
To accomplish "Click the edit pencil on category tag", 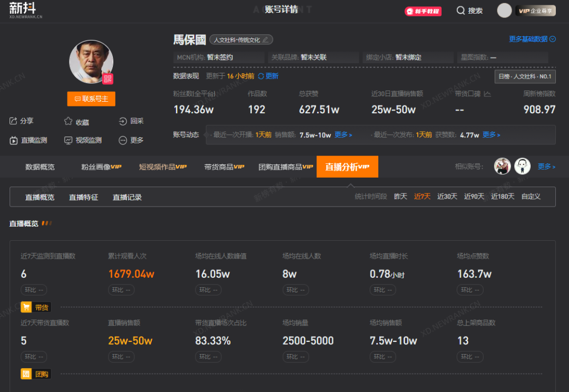I will [266, 40].
